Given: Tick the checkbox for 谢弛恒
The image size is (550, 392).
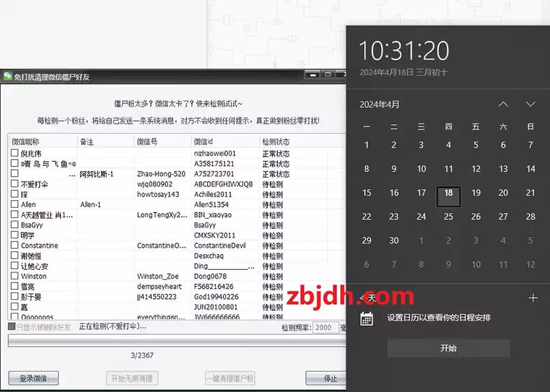Looking at the screenshot, I should coord(14,255).
